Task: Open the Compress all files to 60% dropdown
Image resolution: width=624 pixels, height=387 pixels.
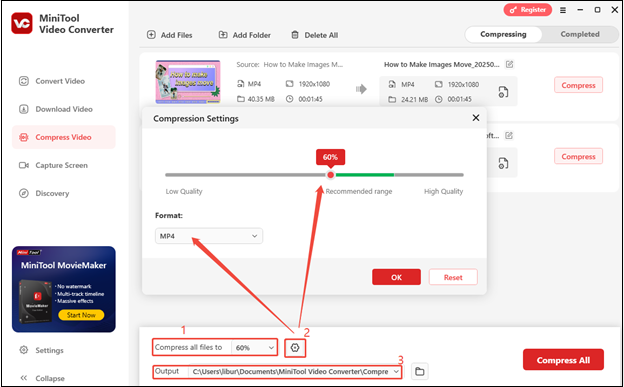Action: click(254, 348)
